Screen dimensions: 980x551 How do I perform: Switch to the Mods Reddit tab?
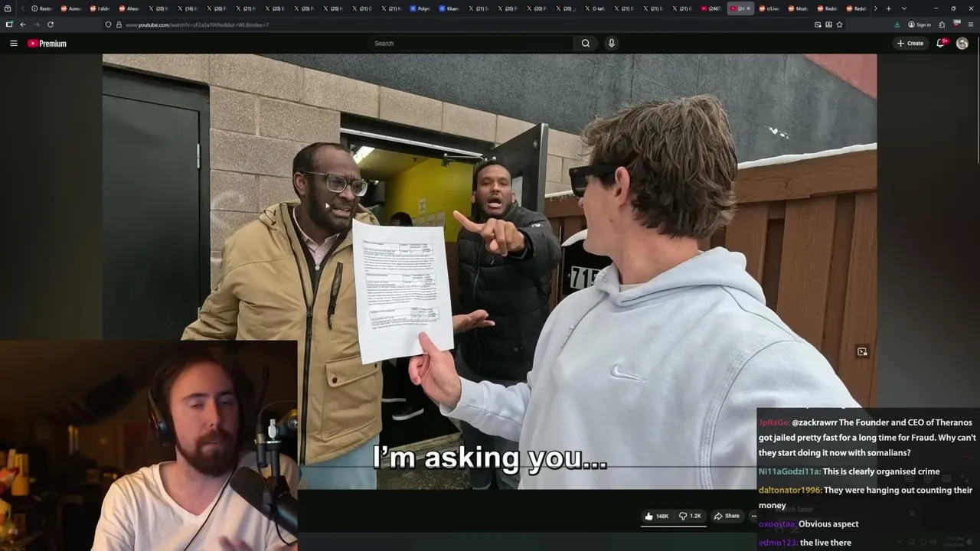(797, 8)
